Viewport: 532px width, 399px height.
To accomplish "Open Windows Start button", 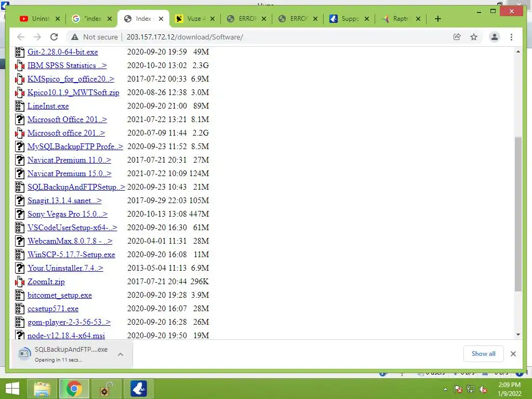I will [x=12, y=389].
